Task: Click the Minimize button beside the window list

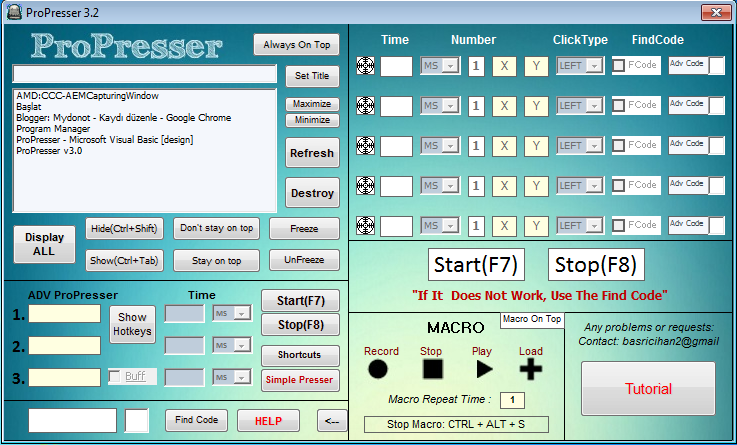Action: coord(312,120)
